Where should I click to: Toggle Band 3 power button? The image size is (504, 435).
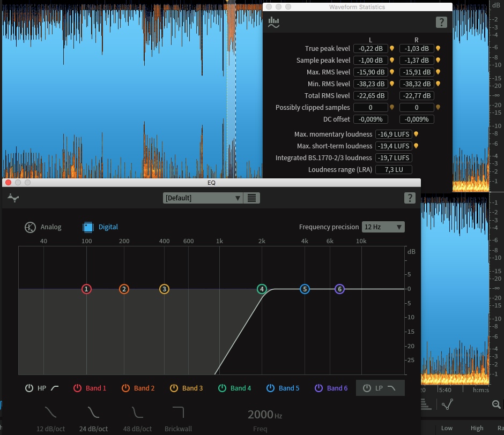click(174, 388)
